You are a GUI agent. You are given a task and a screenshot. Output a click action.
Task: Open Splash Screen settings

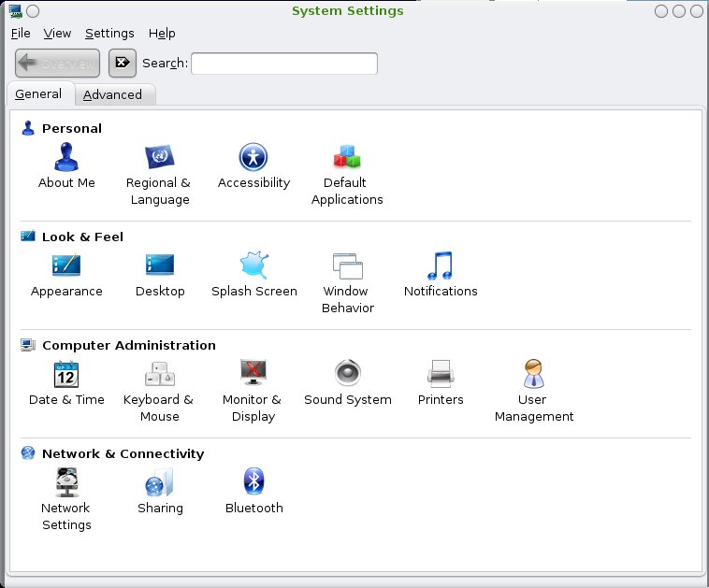(x=253, y=266)
